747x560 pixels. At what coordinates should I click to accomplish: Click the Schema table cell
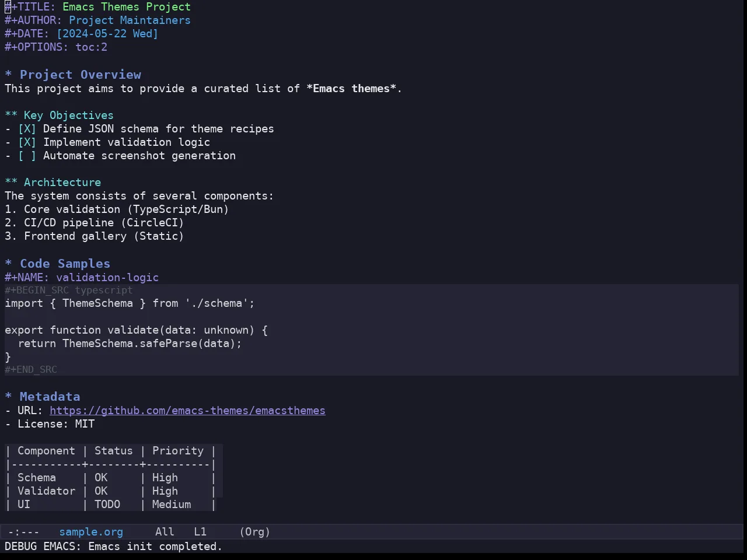(x=37, y=478)
